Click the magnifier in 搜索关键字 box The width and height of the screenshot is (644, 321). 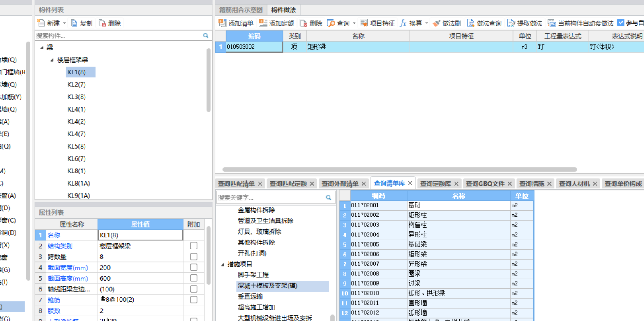328,198
